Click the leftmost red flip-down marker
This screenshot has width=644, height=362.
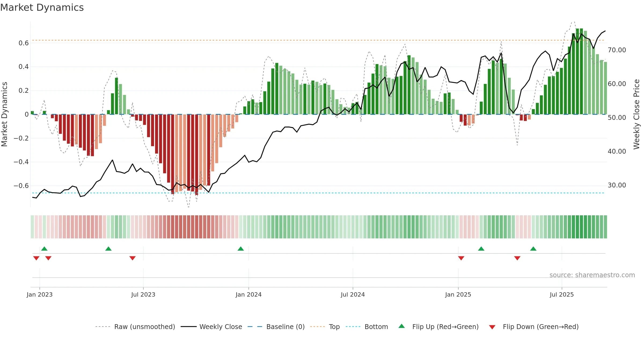pos(36,258)
